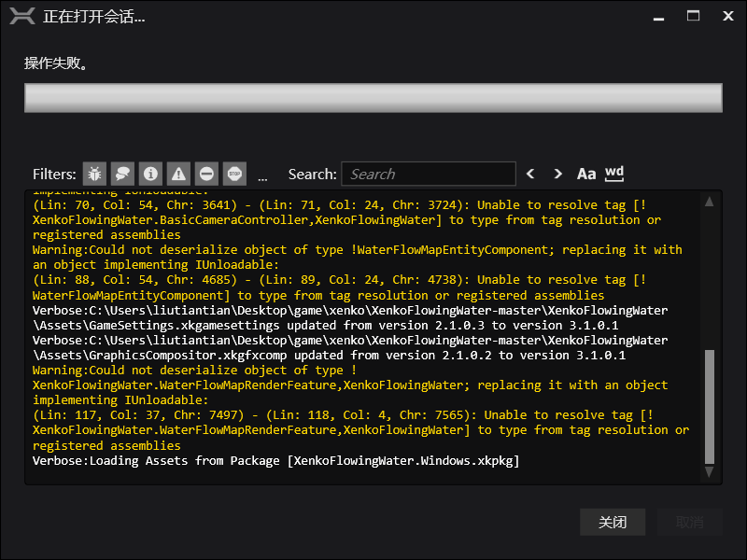Click the '操作失败。' status message
The width and height of the screenshot is (747, 560).
pyautogui.click(x=56, y=63)
